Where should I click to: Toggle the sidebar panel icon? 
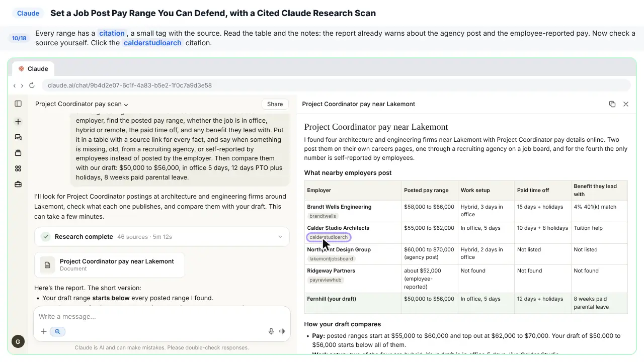pyautogui.click(x=18, y=104)
